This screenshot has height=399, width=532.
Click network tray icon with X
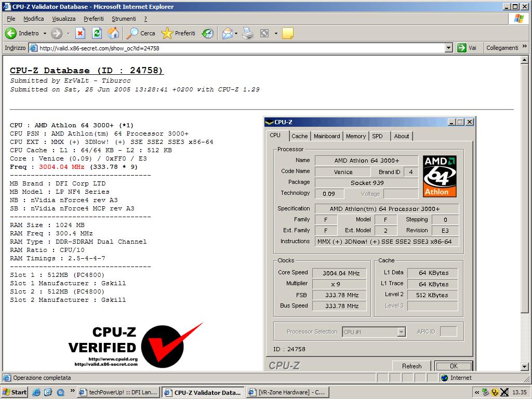click(504, 392)
